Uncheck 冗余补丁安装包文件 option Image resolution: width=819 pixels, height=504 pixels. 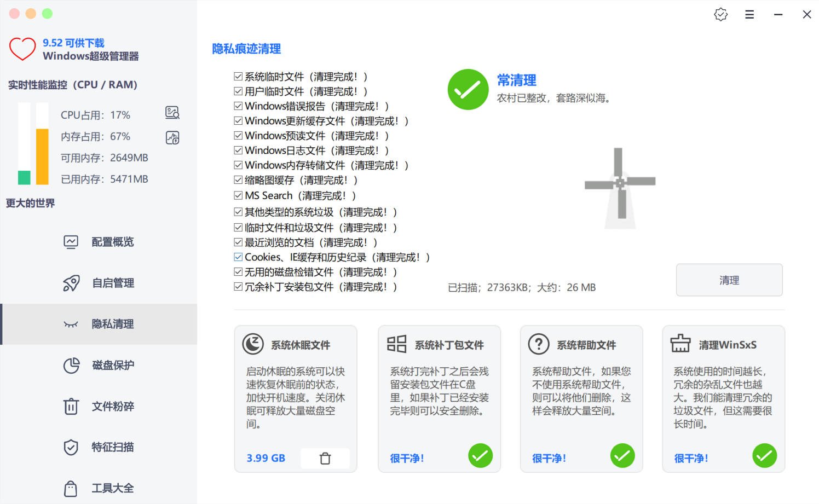click(x=238, y=286)
